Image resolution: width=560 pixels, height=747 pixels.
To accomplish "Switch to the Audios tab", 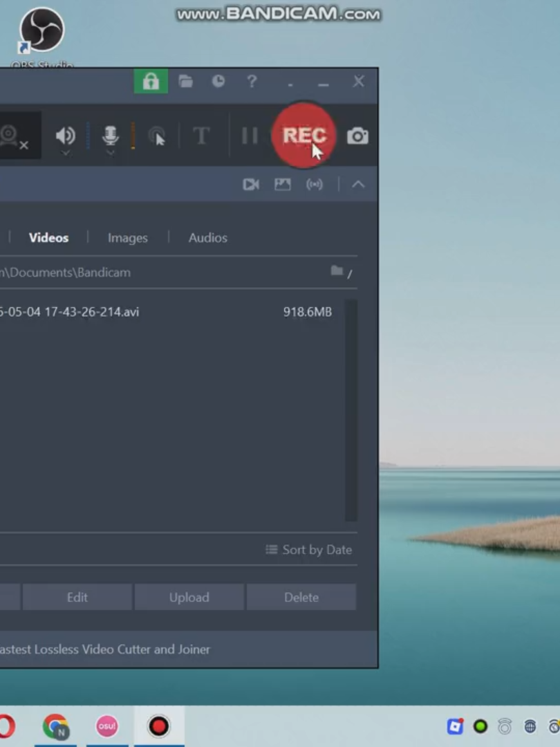I will pyautogui.click(x=207, y=238).
